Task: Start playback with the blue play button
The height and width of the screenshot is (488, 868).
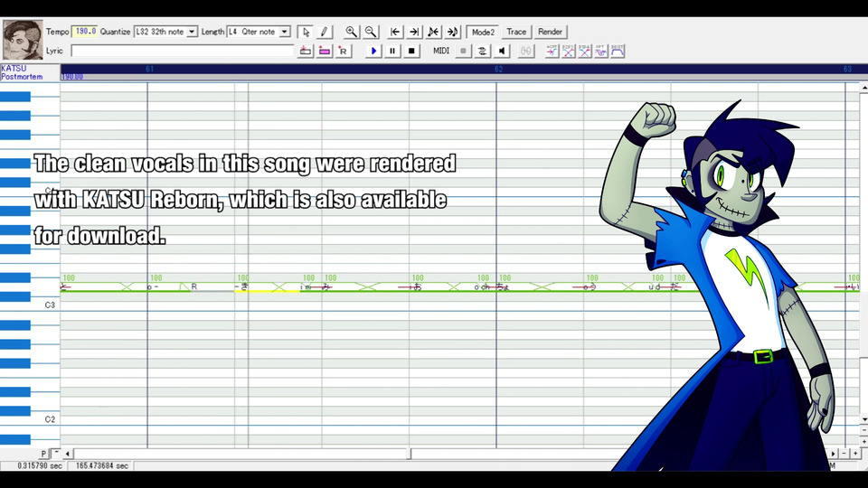Action: click(373, 51)
